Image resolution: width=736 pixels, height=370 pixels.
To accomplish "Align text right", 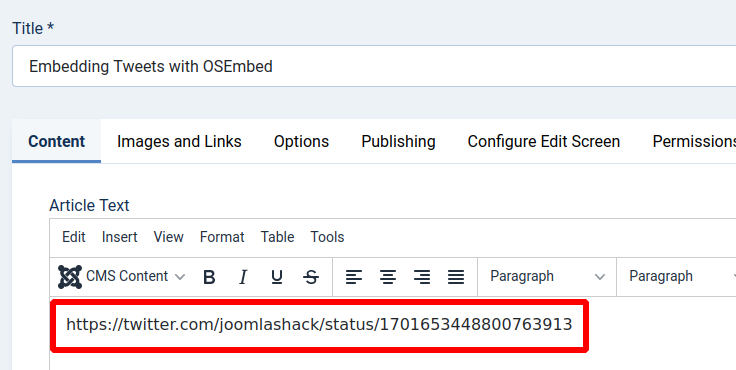I will pos(422,277).
